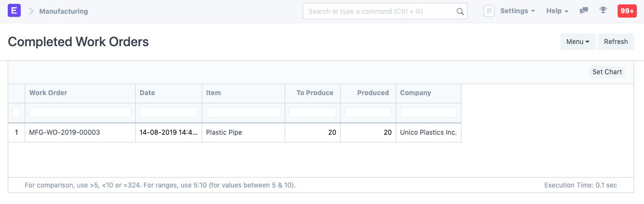Expand the Help dropdown
Screen dimensions: 644x204
(557, 11)
